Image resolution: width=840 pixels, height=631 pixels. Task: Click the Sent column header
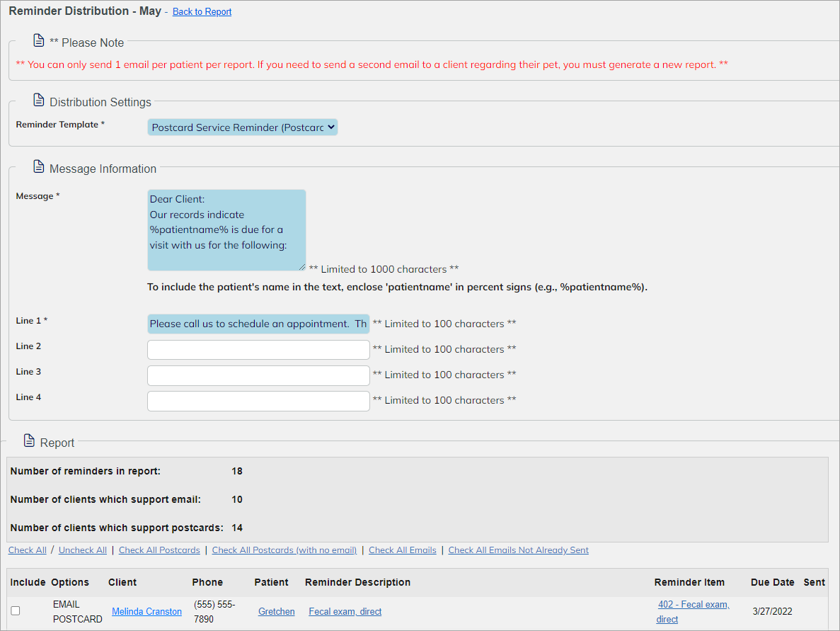815,582
